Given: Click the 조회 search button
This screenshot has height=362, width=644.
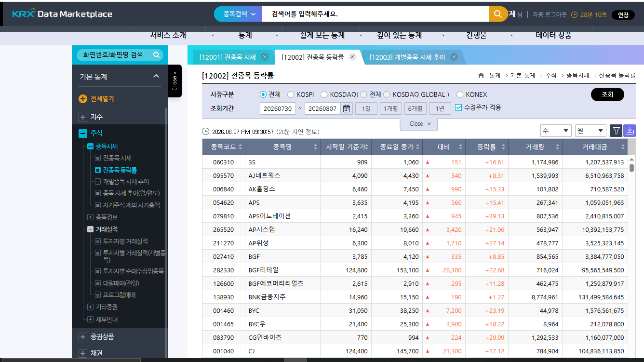Looking at the screenshot, I should pos(607,94).
